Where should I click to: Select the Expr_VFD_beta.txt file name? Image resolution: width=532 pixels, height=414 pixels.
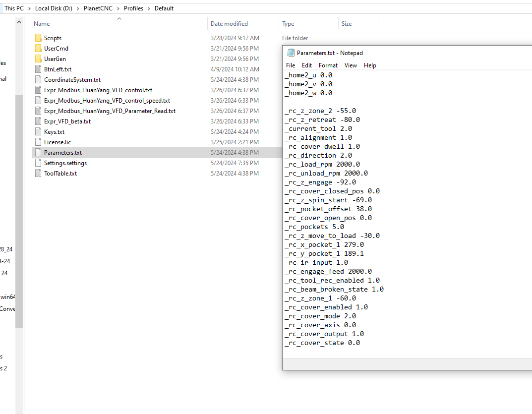pyautogui.click(x=67, y=121)
